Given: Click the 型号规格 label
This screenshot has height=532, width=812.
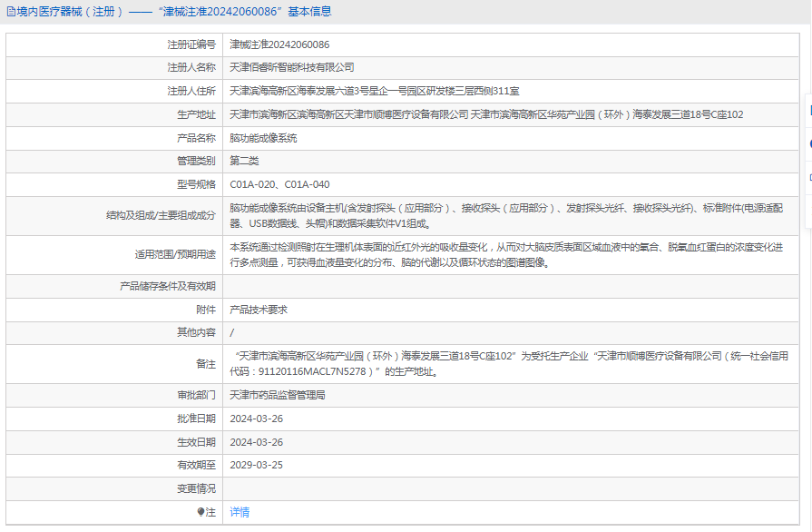Looking at the screenshot, I should 196,184.
